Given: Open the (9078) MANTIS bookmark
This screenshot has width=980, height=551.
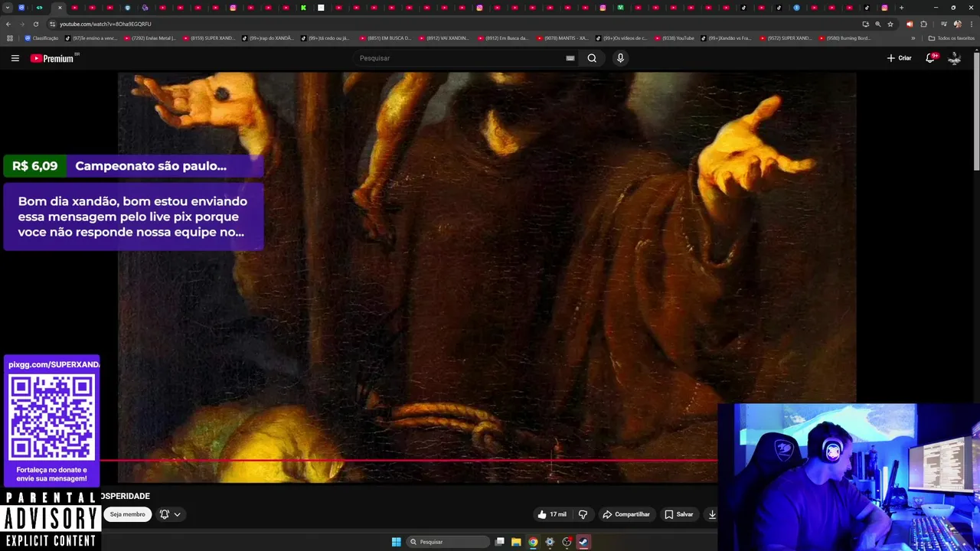Looking at the screenshot, I should [x=563, y=38].
